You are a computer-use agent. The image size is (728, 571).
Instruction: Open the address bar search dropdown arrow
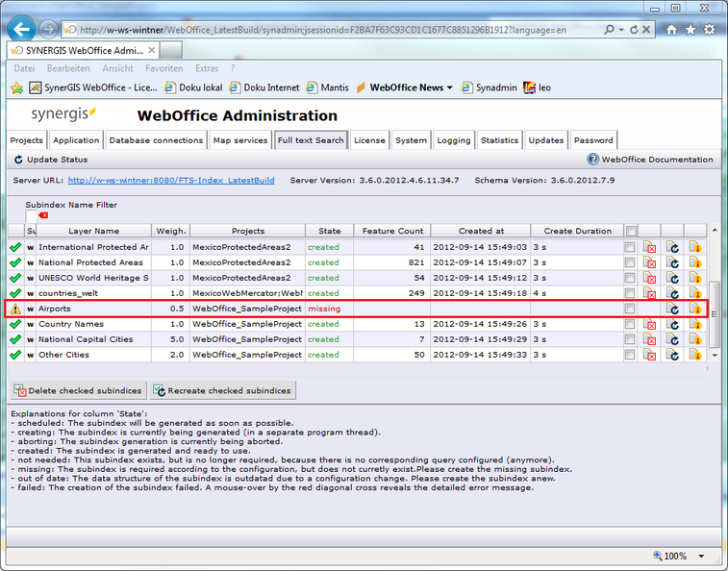pos(621,30)
